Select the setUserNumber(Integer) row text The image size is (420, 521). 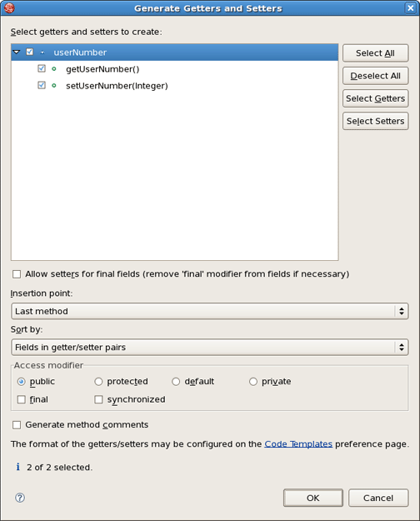pyautogui.click(x=117, y=86)
